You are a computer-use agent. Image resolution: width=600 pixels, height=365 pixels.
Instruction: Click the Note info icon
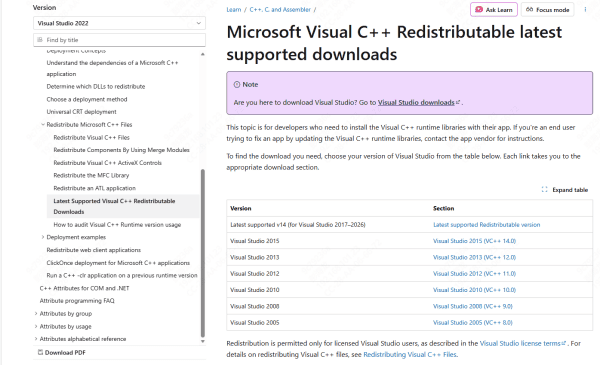click(x=237, y=85)
